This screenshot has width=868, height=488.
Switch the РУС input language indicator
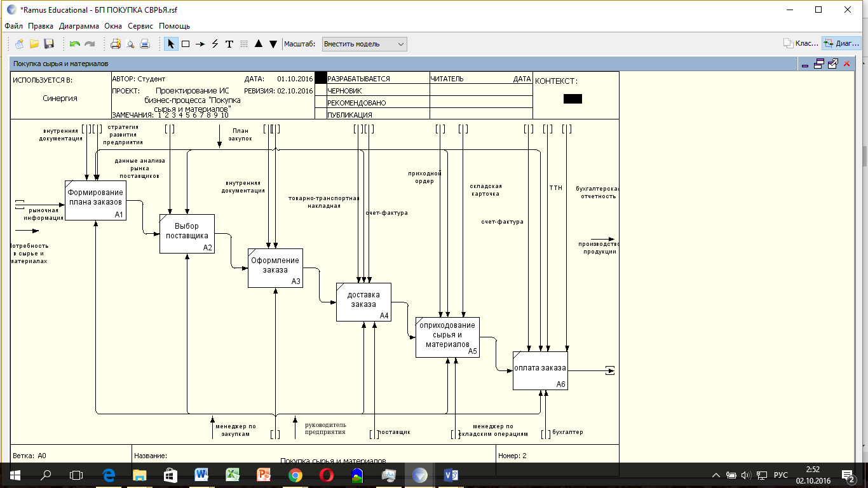coord(781,475)
